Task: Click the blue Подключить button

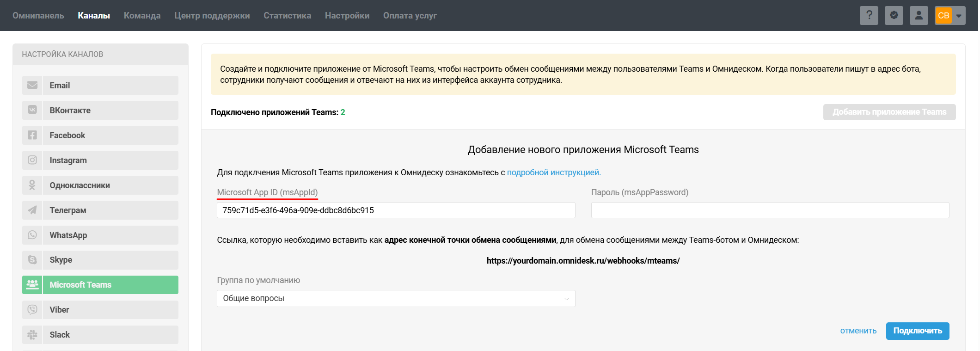Action: click(x=918, y=331)
